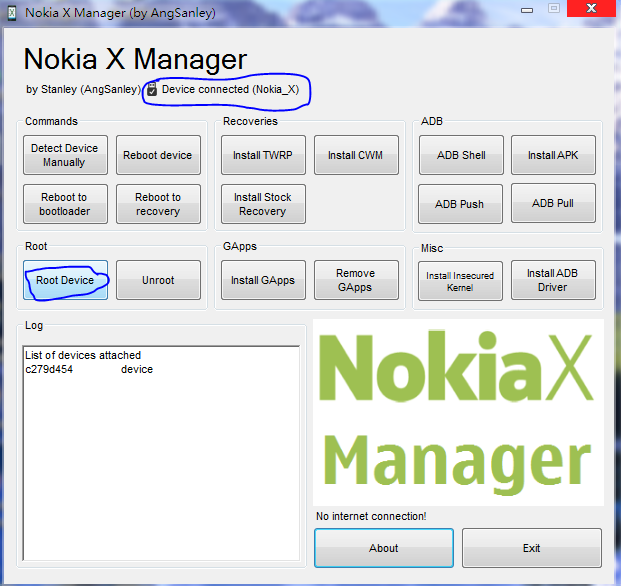Click the Remove GApps button
Screen dimensions: 621x586
356,280
